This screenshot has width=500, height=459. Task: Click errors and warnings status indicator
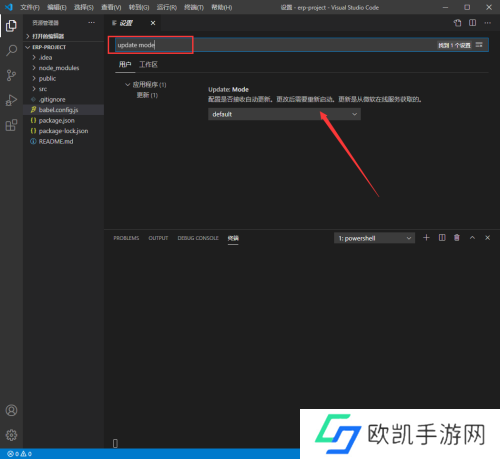click(19, 454)
